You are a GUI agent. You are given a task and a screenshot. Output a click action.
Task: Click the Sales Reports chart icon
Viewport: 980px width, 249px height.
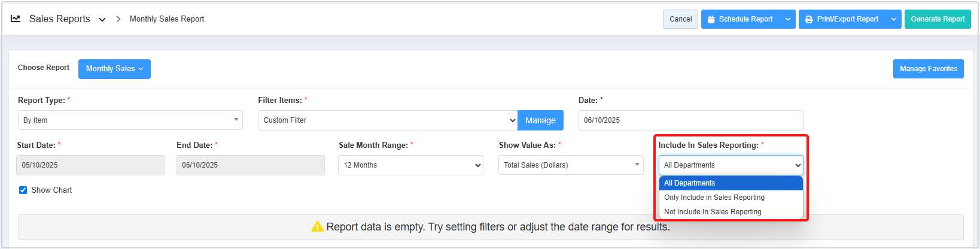click(16, 19)
